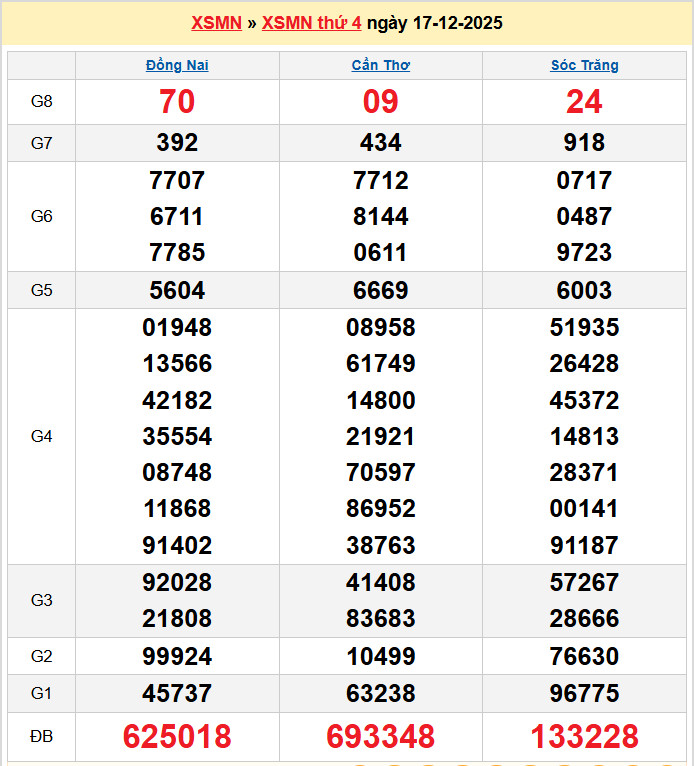Viewport: 694px width, 766px height.
Task: Select Sóc Trăng special prize 133228
Action: (x=584, y=737)
